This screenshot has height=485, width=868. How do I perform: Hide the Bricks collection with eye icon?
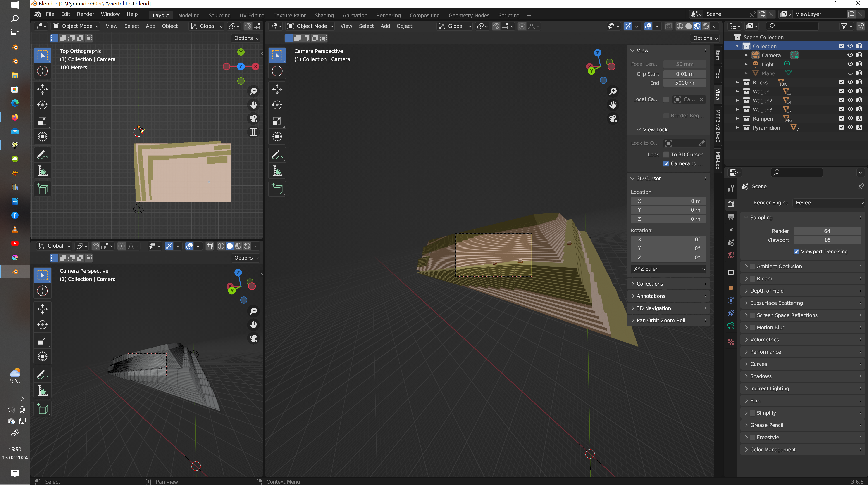850,82
